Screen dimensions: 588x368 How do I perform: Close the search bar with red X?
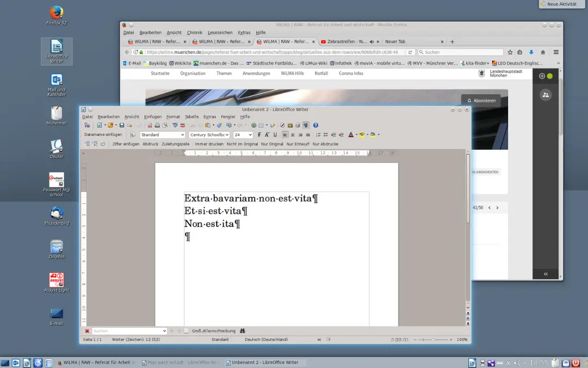(x=87, y=331)
